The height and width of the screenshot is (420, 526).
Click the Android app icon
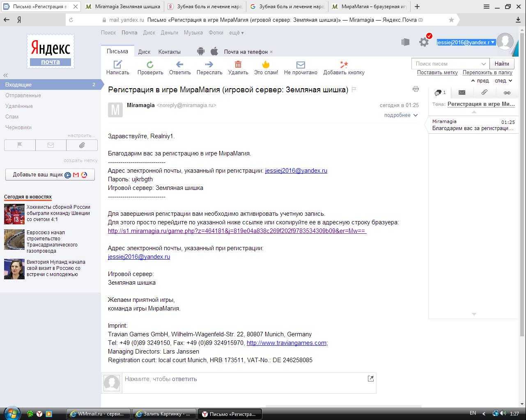(200, 51)
